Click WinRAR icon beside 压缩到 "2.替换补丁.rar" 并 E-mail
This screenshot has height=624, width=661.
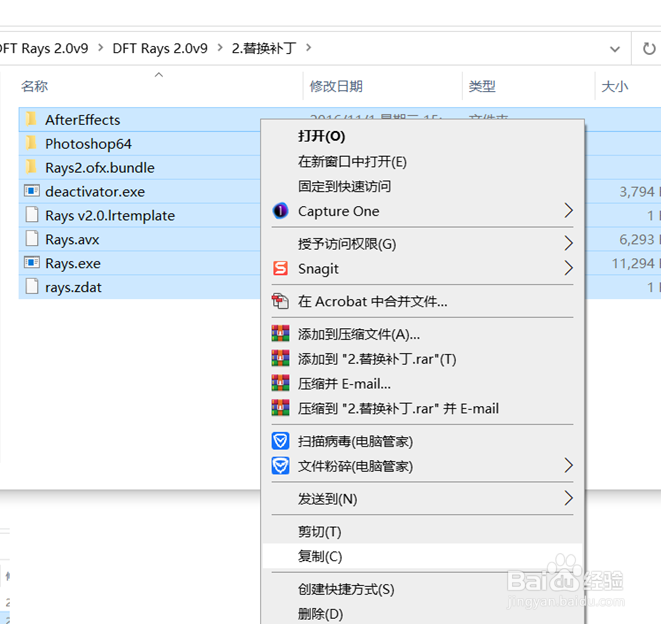pos(280,408)
